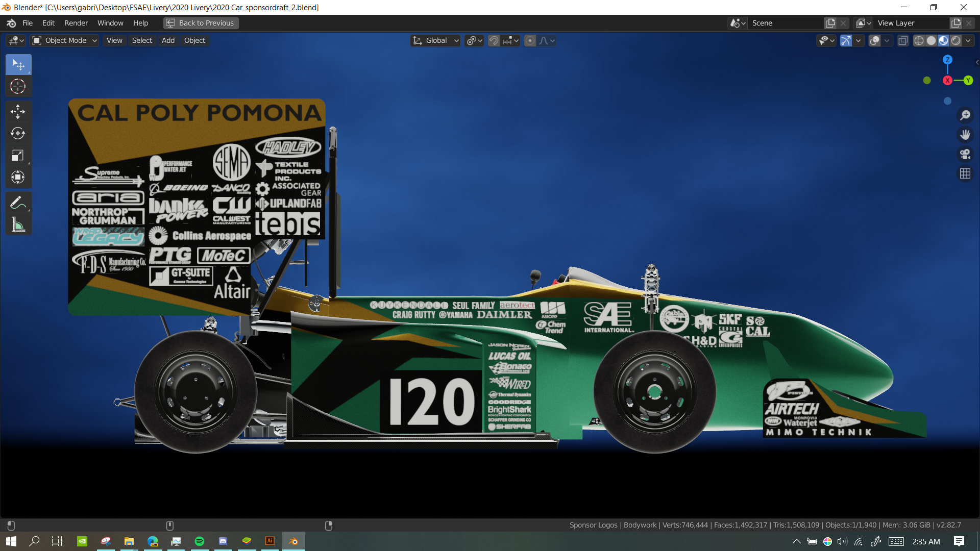Toggle snapping magnet on
Image resolution: width=980 pixels, height=551 pixels.
[x=494, y=41]
